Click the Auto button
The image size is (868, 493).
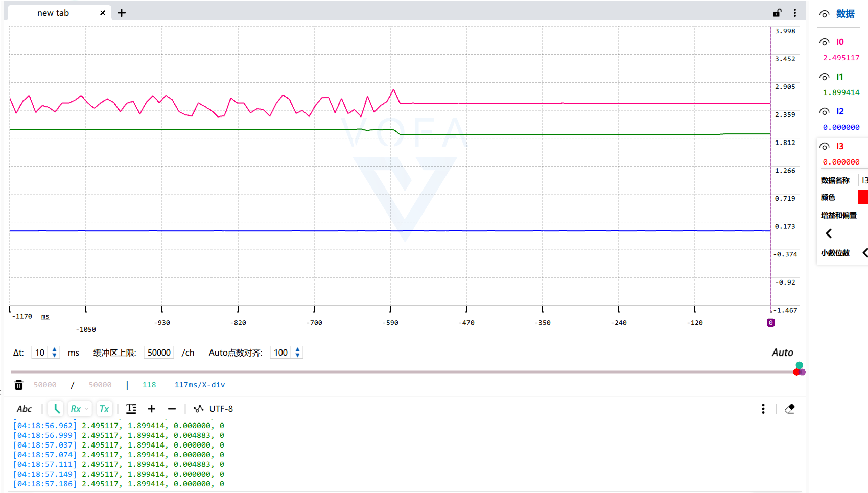click(x=782, y=353)
